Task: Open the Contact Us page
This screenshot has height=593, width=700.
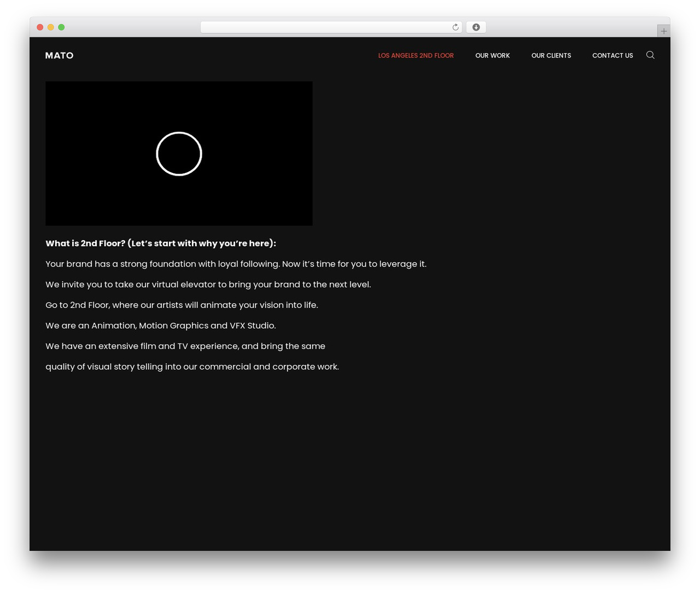Action: (612, 55)
